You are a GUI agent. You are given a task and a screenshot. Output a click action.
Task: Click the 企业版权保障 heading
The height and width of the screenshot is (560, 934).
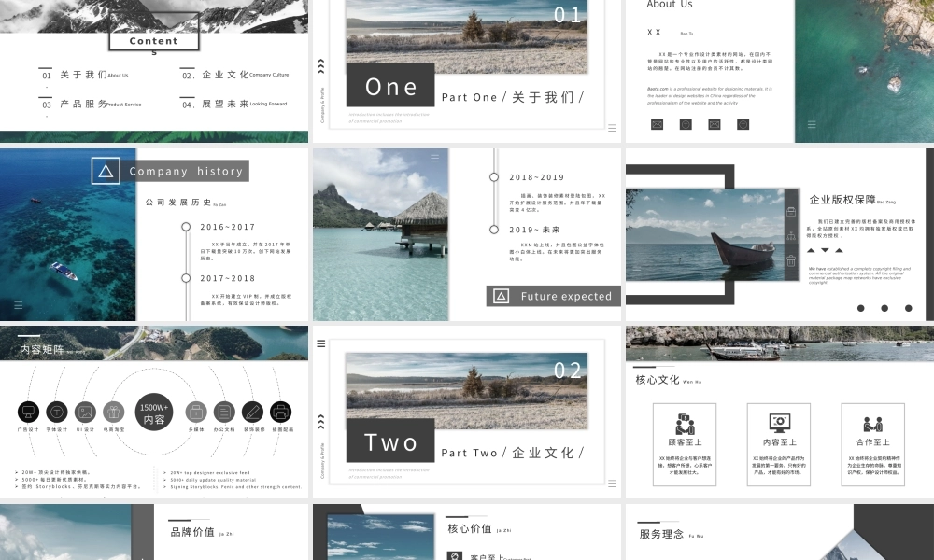coord(842,200)
